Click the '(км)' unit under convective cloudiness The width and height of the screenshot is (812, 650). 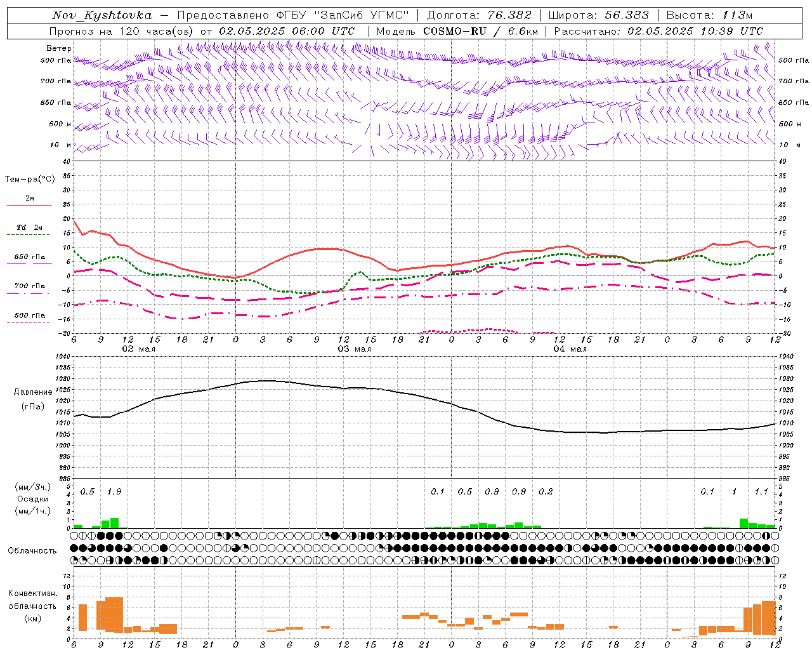tap(32, 618)
